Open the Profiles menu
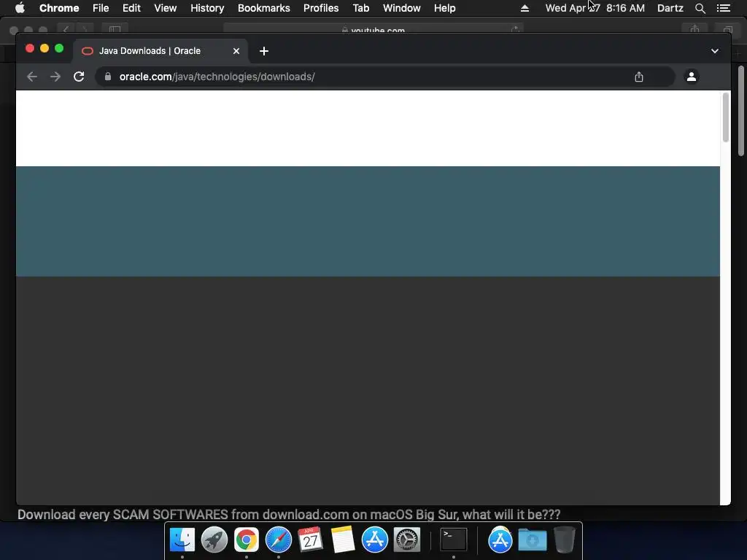 point(321,8)
